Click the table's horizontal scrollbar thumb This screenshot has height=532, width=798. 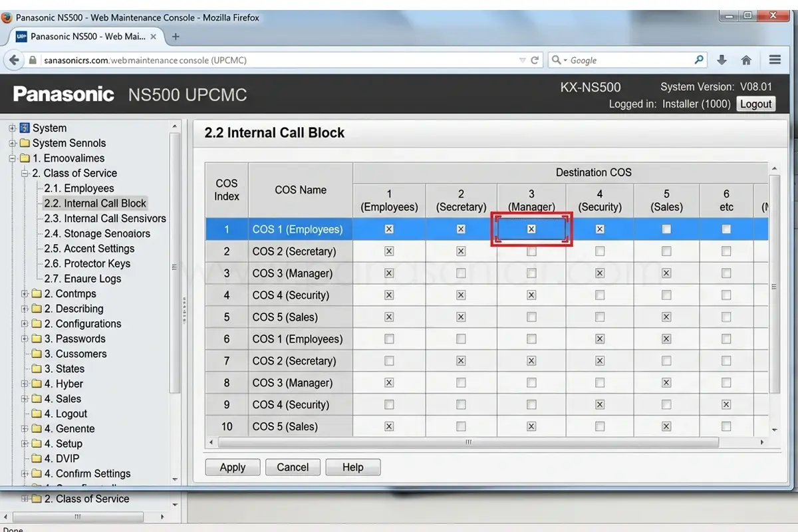(468, 442)
